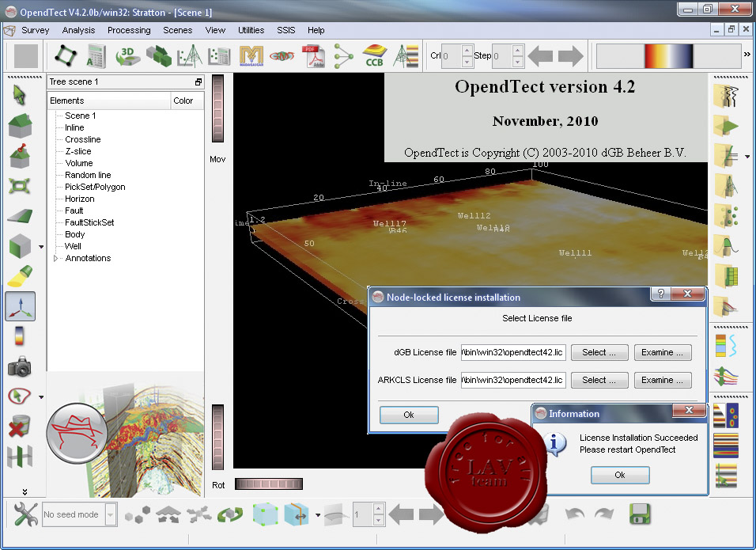Open the Processing menu
The width and height of the screenshot is (756, 550).
pos(129,30)
